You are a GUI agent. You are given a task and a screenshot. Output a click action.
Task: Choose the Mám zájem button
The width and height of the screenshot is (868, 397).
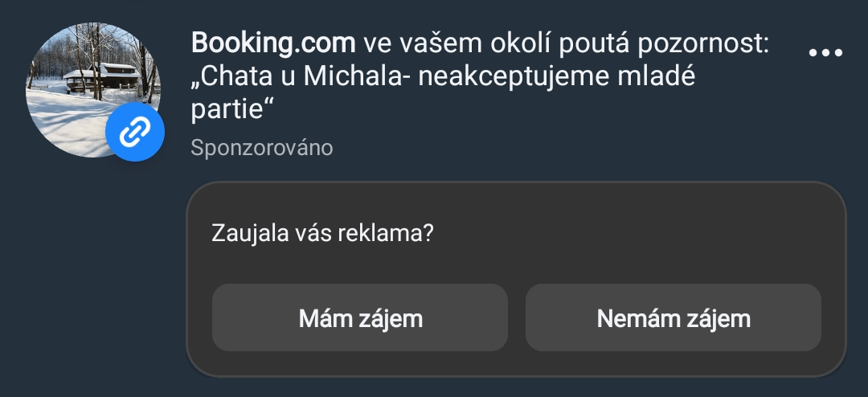(360, 317)
